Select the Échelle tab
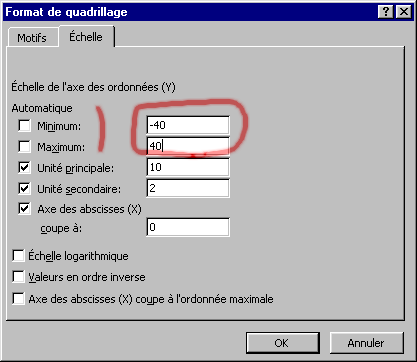Screen dimensions: 417x362 86,37
